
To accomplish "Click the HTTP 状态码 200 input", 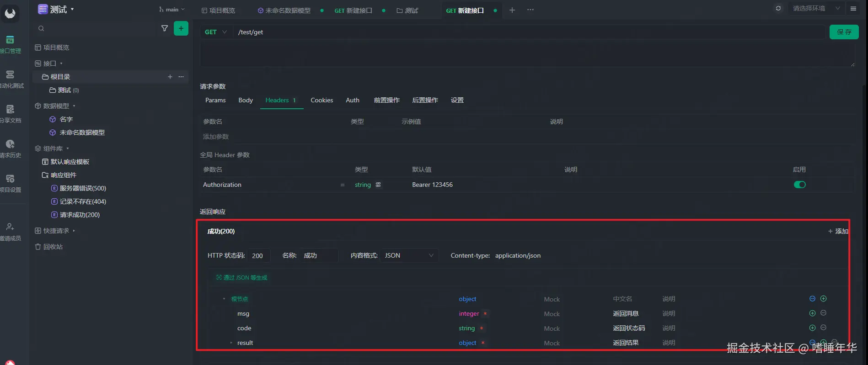I will [x=259, y=255].
